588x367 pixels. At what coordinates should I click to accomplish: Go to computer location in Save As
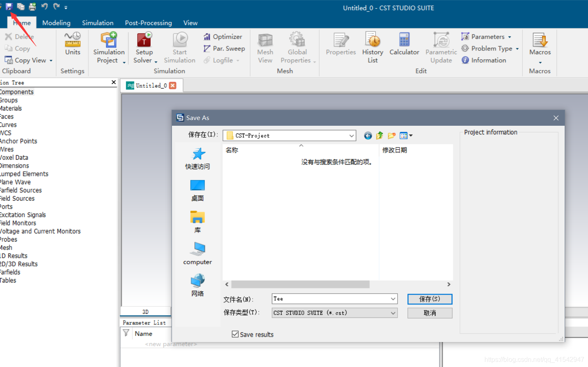(x=197, y=254)
